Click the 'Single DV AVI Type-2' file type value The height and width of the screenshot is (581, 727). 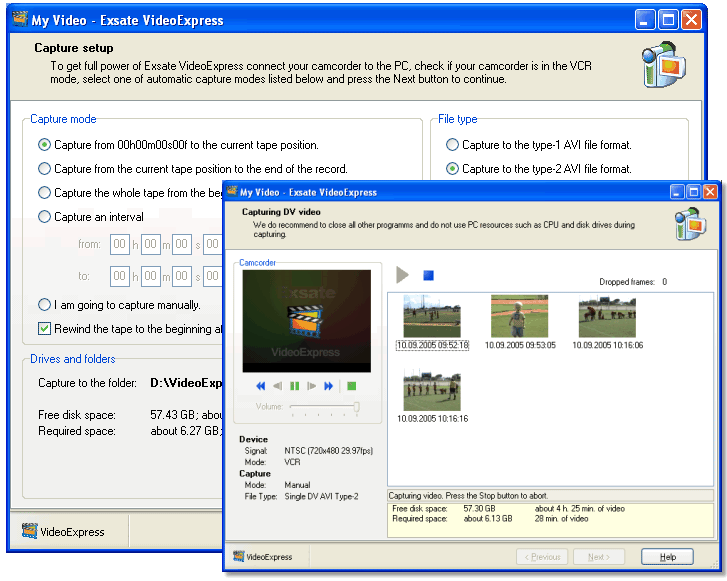click(x=321, y=496)
